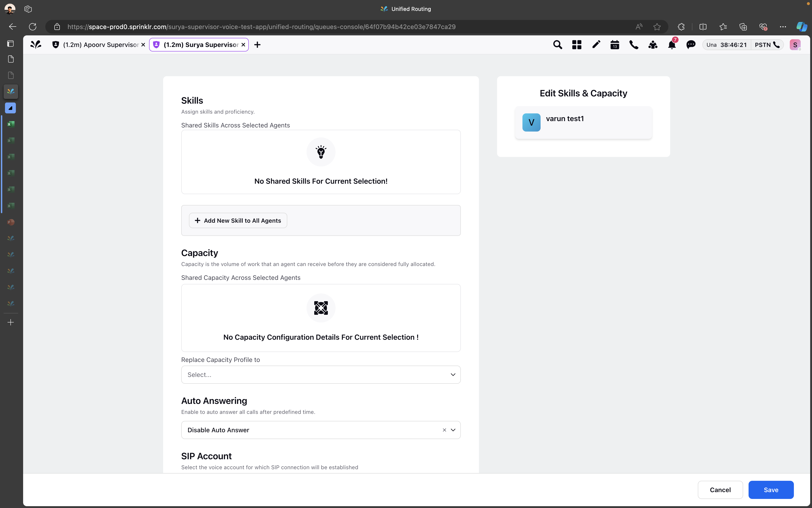The image size is (812, 508).
Task: Click the phone dialer icon in the top bar
Action: point(633,45)
